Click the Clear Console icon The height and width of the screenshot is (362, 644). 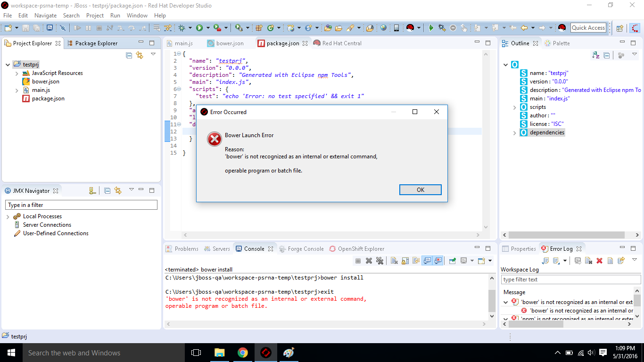tap(394, 261)
